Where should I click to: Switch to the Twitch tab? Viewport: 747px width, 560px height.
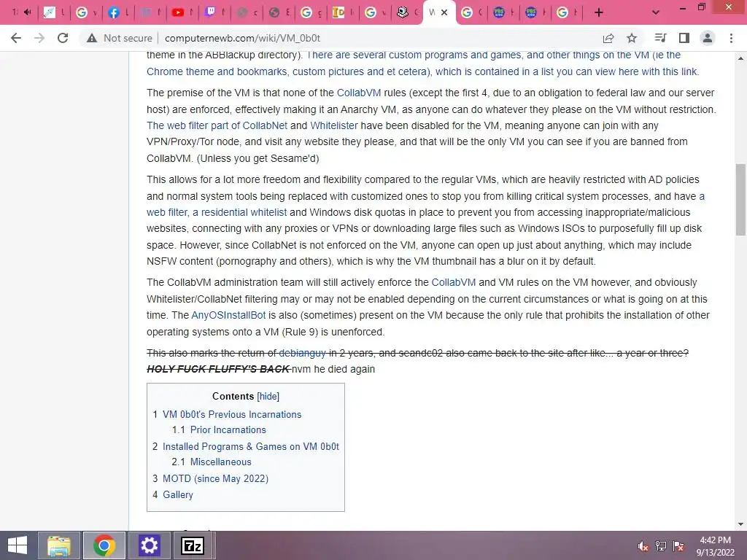(x=213, y=13)
